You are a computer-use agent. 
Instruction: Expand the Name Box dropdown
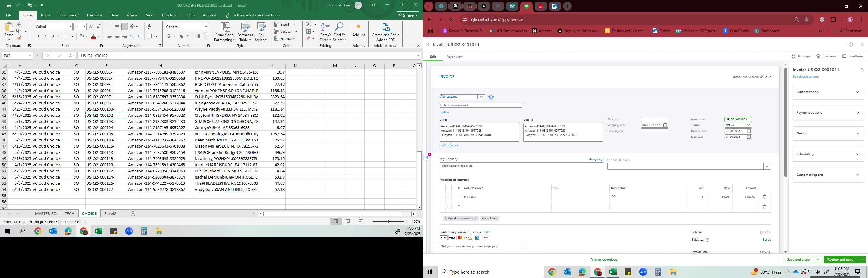tap(30, 56)
